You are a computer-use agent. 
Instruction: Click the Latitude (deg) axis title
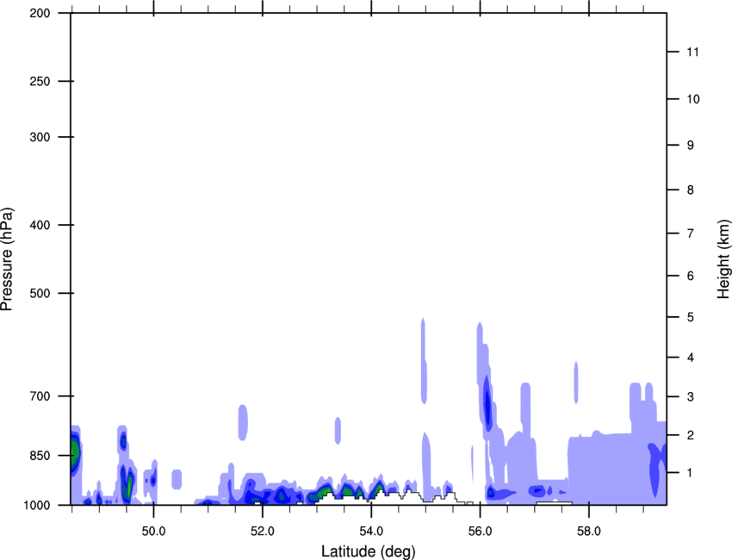[368, 551]
